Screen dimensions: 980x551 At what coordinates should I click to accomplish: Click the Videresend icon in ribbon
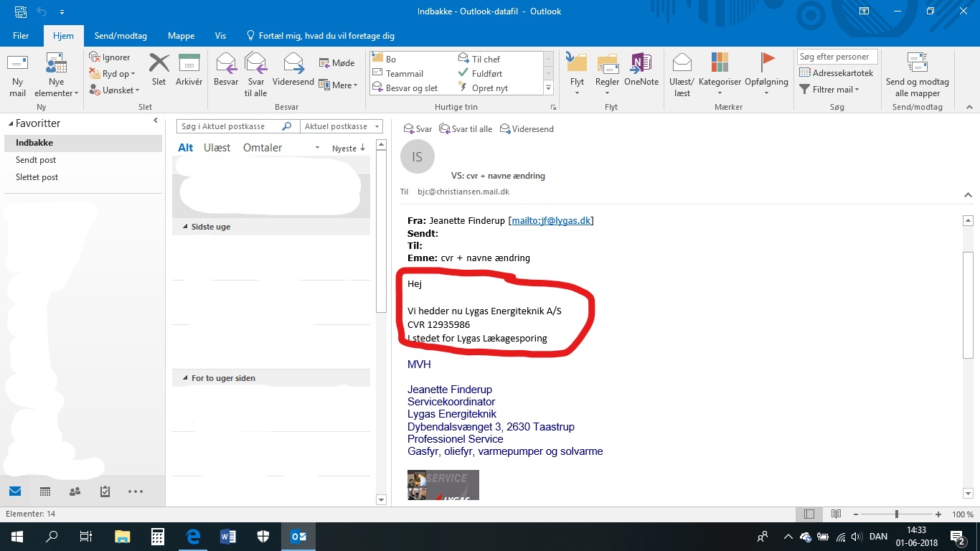coord(293,65)
